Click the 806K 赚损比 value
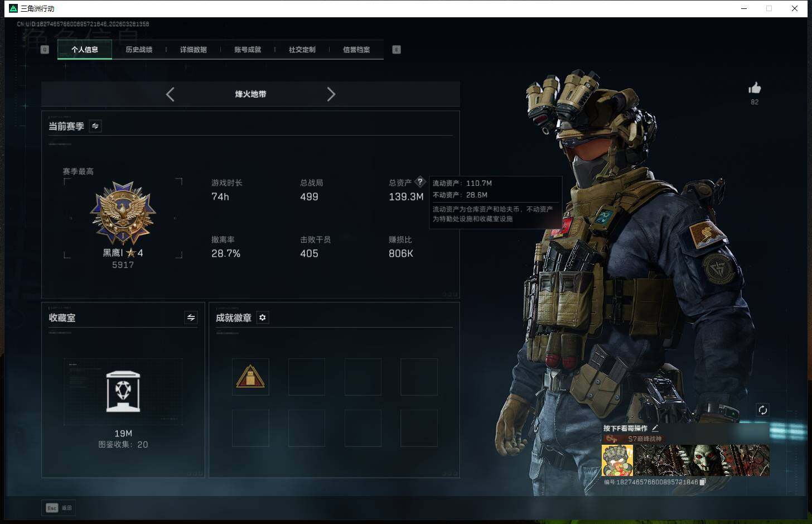The height and width of the screenshot is (524, 812). pyautogui.click(x=401, y=254)
